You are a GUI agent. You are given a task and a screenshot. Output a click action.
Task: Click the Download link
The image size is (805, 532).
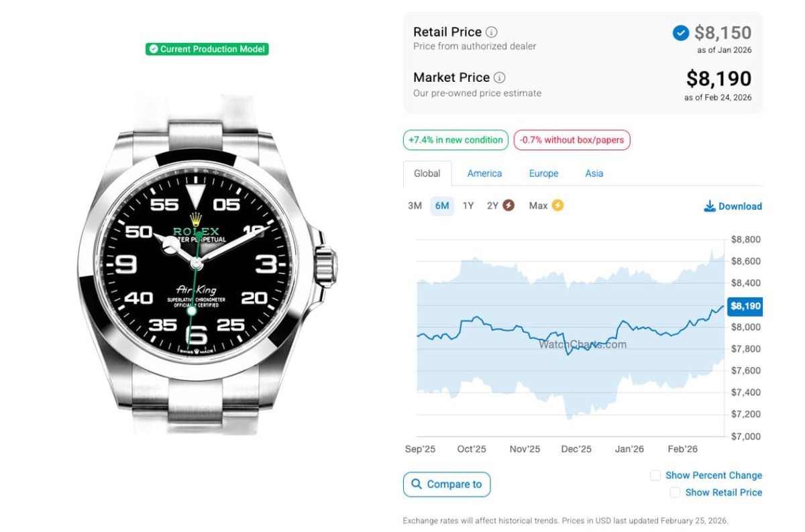pos(739,207)
